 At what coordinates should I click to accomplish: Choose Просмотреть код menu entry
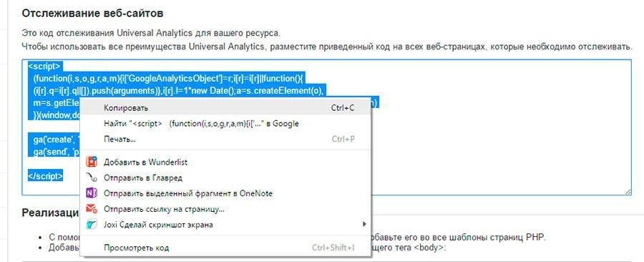coord(225,248)
